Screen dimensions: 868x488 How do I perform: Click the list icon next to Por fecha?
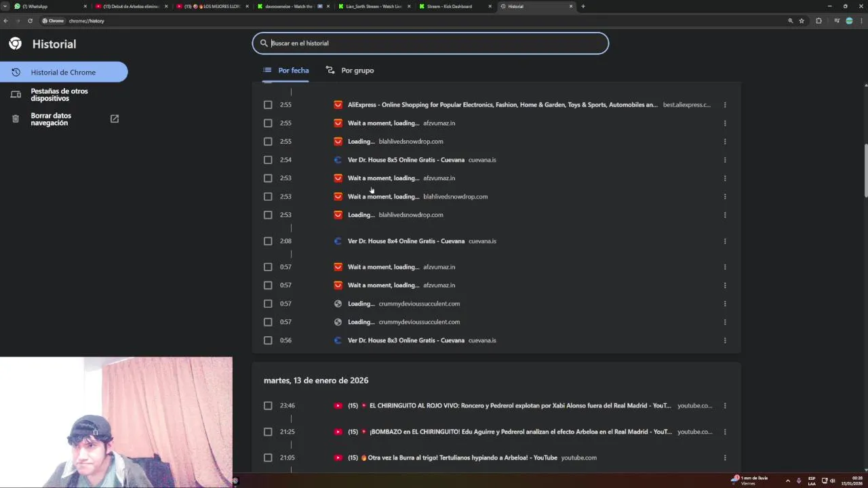[267, 70]
